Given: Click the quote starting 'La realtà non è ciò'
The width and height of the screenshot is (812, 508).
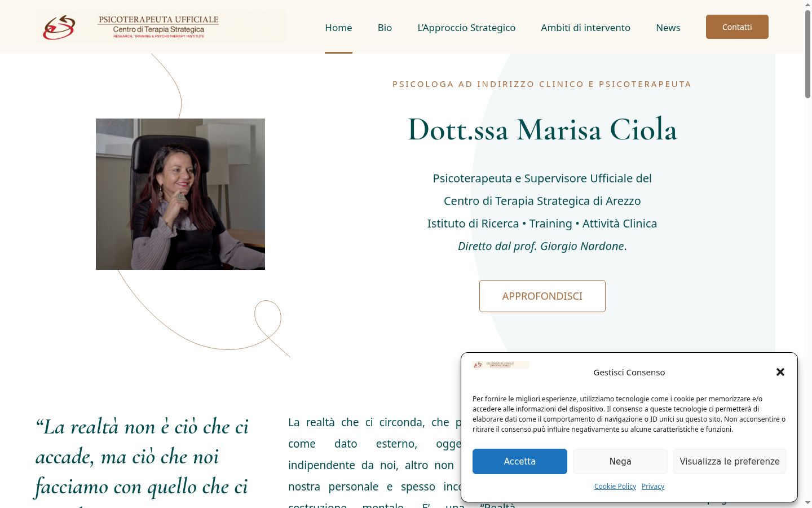Looking at the screenshot, I should (x=142, y=462).
